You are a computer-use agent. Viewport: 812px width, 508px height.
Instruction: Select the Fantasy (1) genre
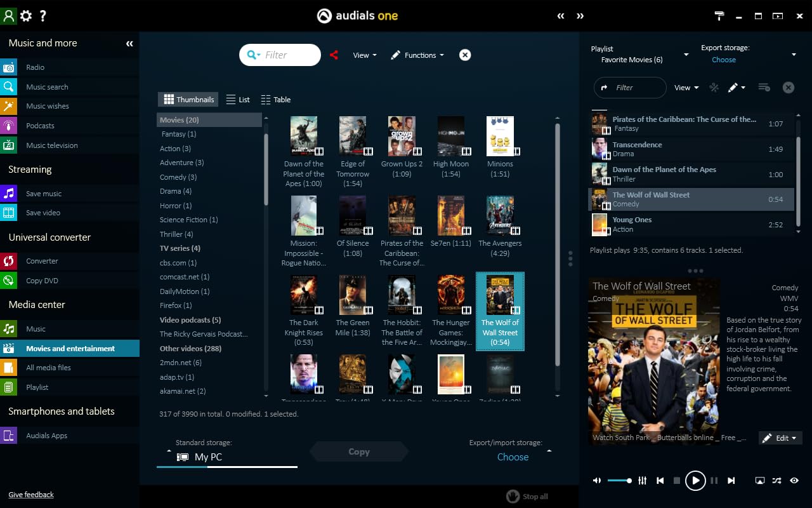tap(179, 134)
